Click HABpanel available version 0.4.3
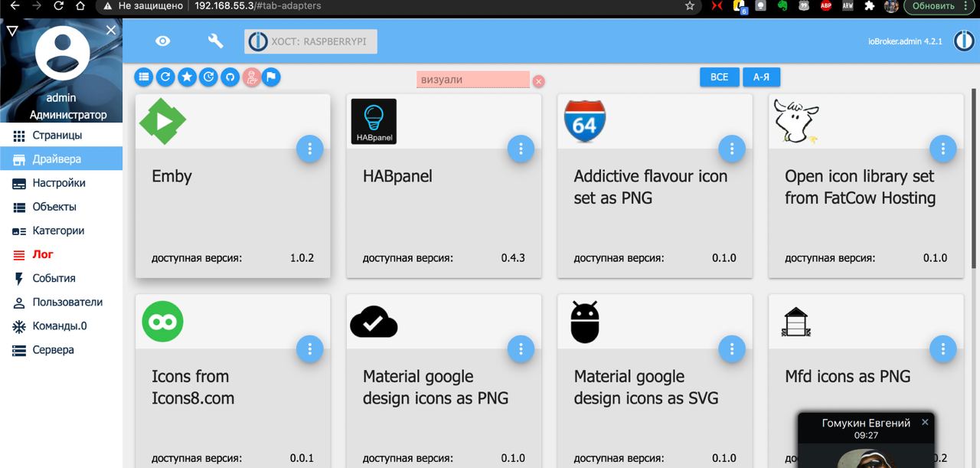 tap(513, 258)
